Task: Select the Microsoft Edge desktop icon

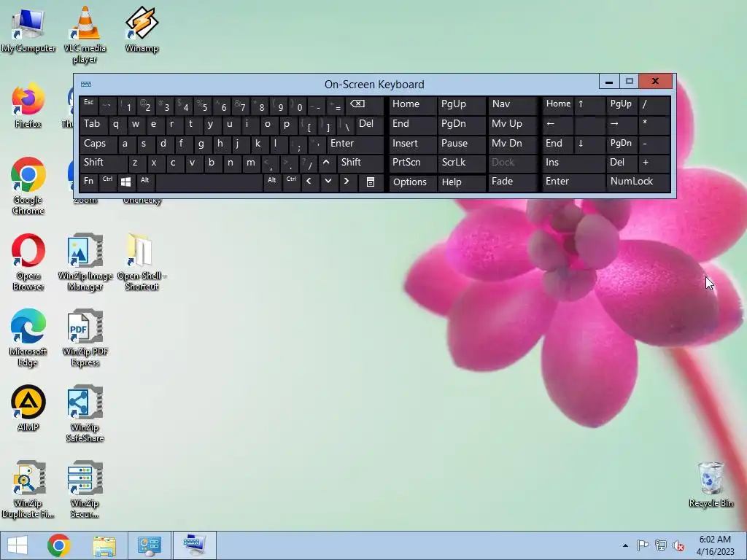Action: pos(28,337)
